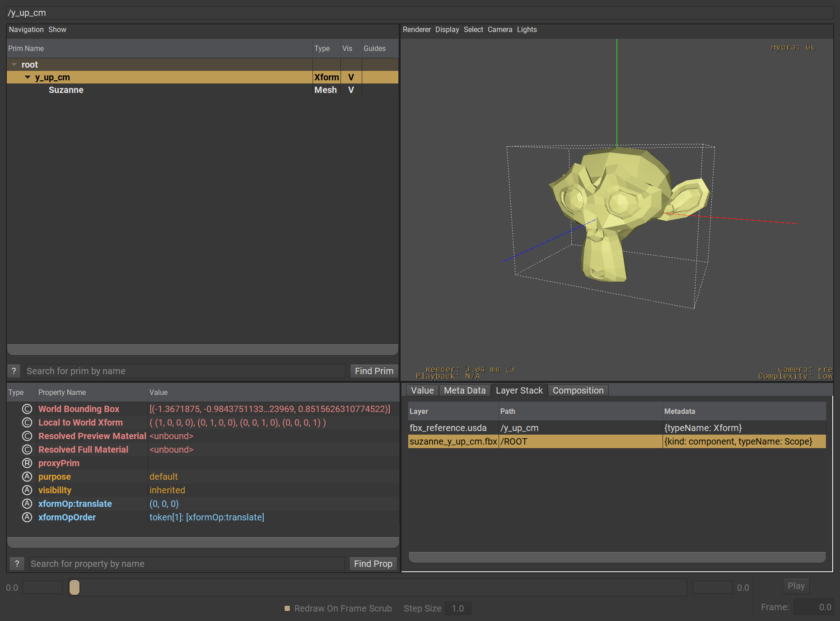The height and width of the screenshot is (621, 840).
Task: Click the Guides column header
Action: click(380, 48)
